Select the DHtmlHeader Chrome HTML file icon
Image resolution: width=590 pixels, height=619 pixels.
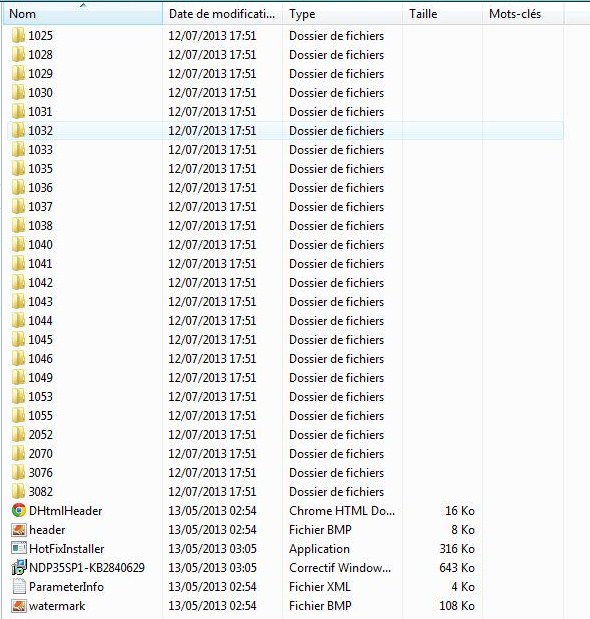tap(19, 510)
